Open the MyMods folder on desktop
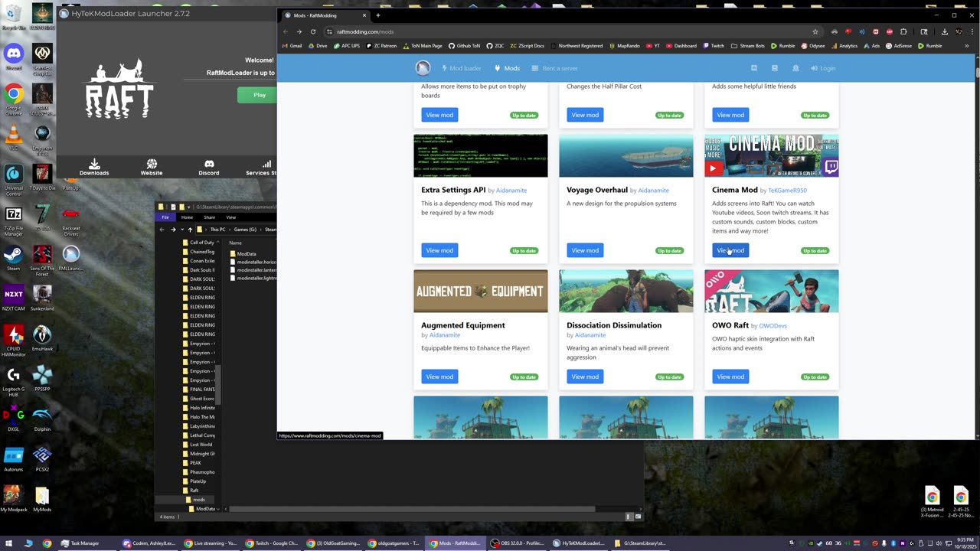 coord(42,499)
